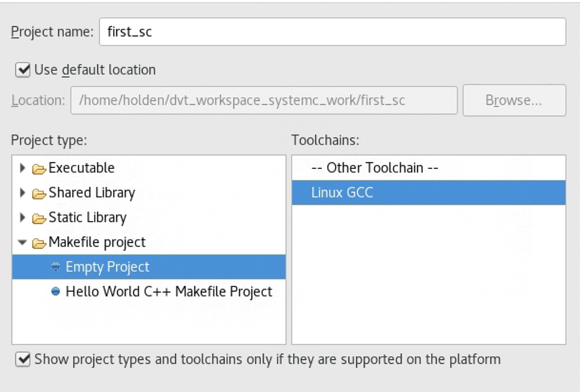Click the Browse button
This screenshot has width=580, height=392.
(515, 100)
